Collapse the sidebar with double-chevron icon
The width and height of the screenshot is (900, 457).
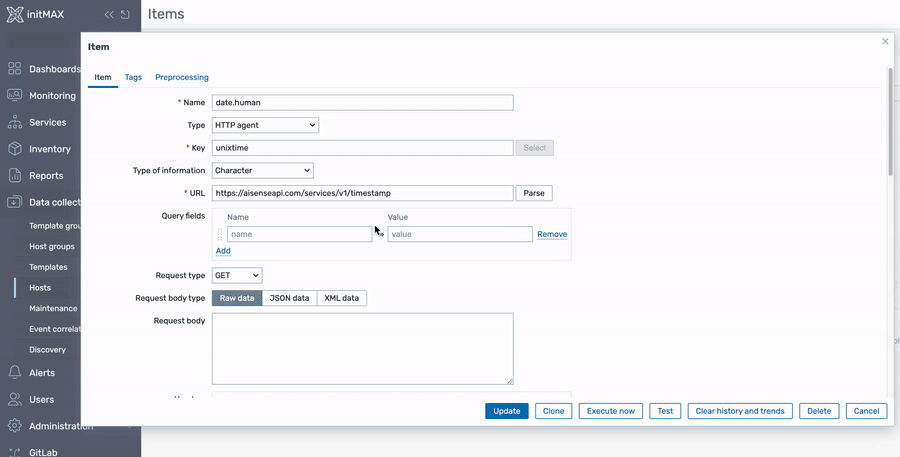point(109,15)
